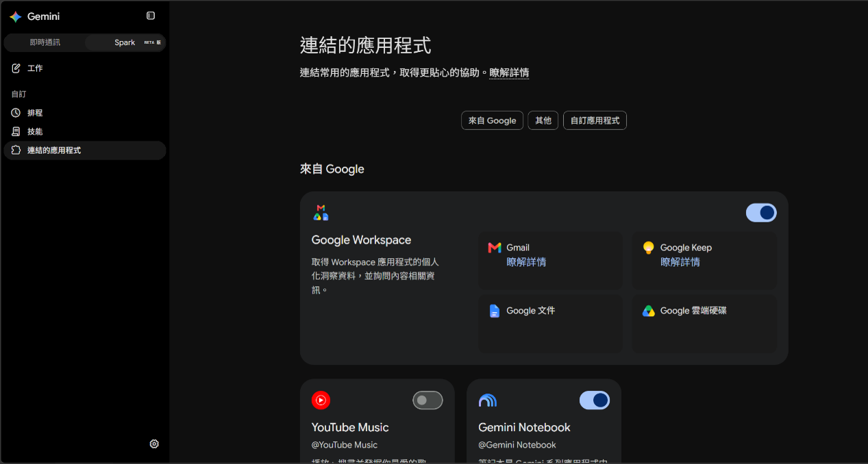
Task: Click the Google 文件 card
Action: (551, 324)
